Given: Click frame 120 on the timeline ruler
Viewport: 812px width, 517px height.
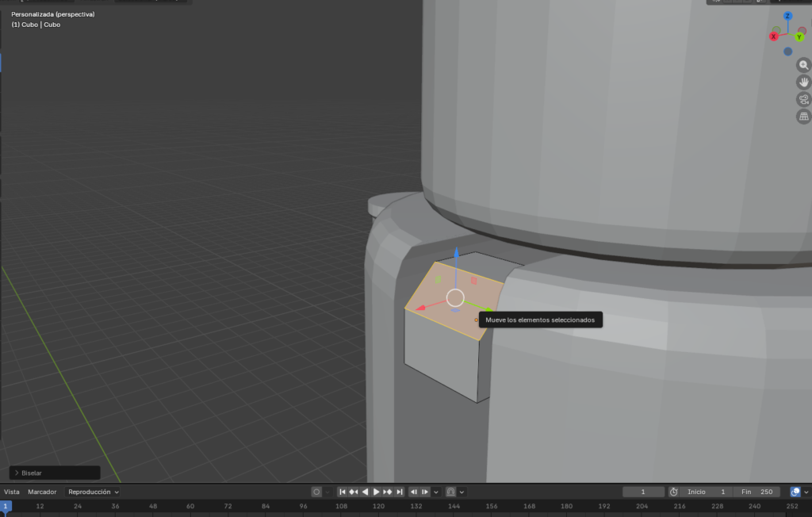Looking at the screenshot, I should pos(379,506).
